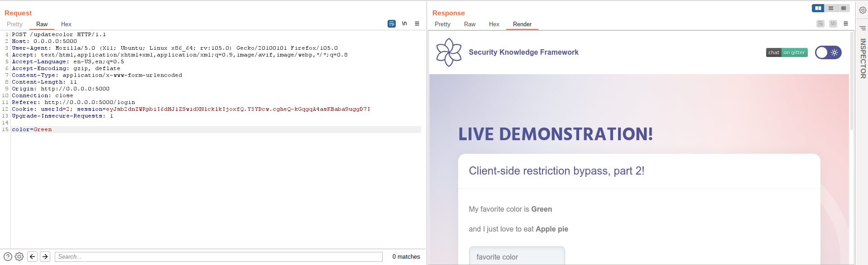Click the LIVE DEMONSTRATION! heading
Image resolution: width=868 pixels, height=265 pixels.
(x=556, y=134)
